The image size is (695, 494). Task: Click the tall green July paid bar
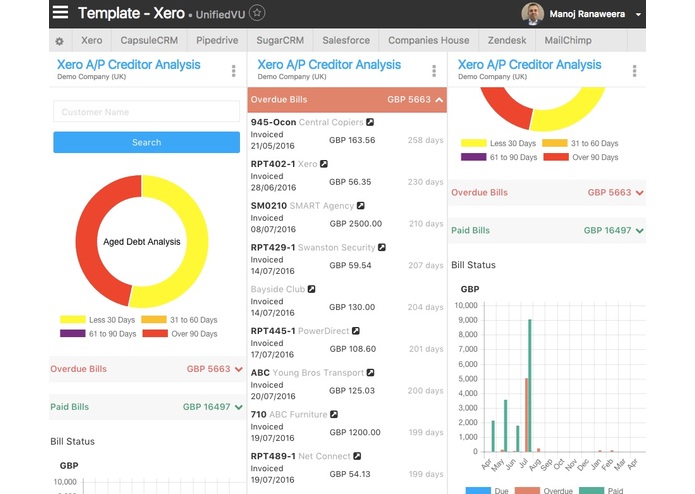pos(530,385)
